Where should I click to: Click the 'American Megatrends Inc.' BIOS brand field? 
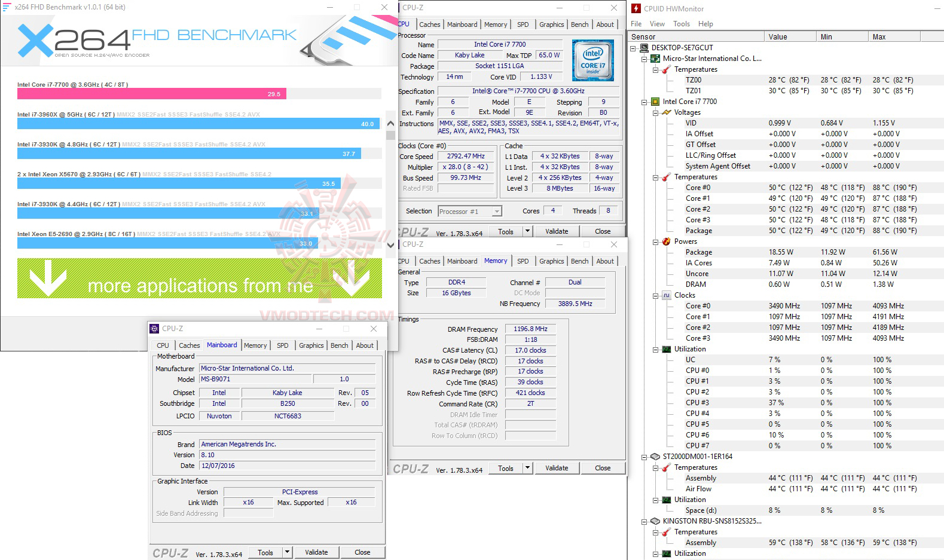tap(288, 444)
